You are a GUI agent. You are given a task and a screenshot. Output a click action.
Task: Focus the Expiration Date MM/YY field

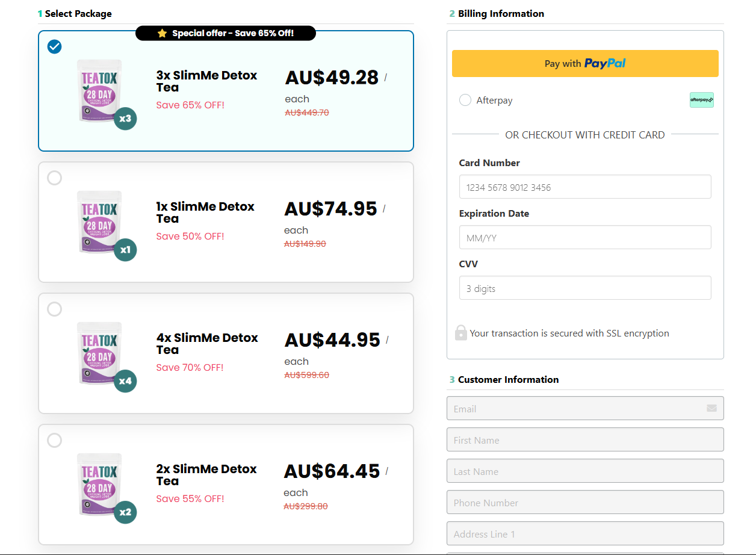[x=584, y=238]
